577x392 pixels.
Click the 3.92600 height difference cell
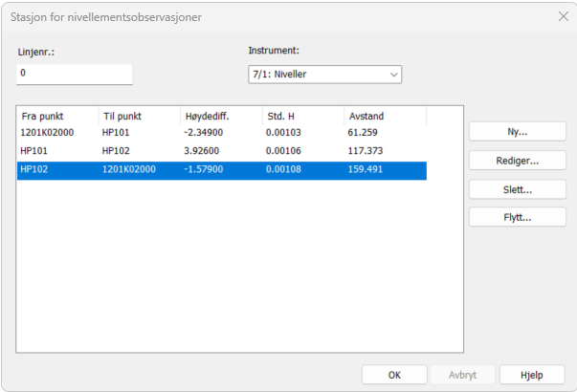click(204, 151)
